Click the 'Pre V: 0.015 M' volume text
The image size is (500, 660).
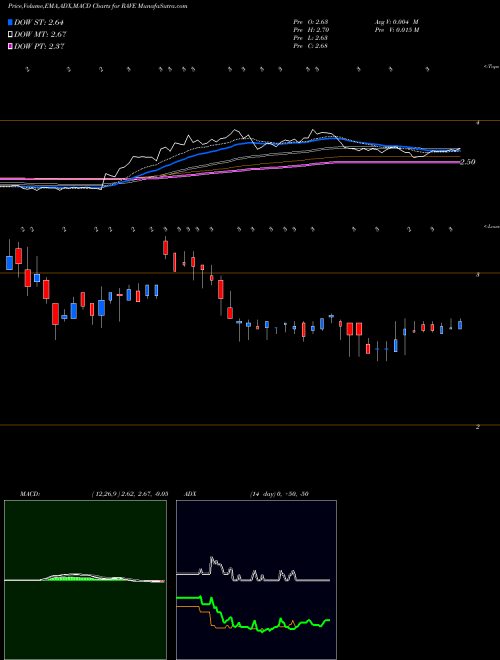click(396, 29)
